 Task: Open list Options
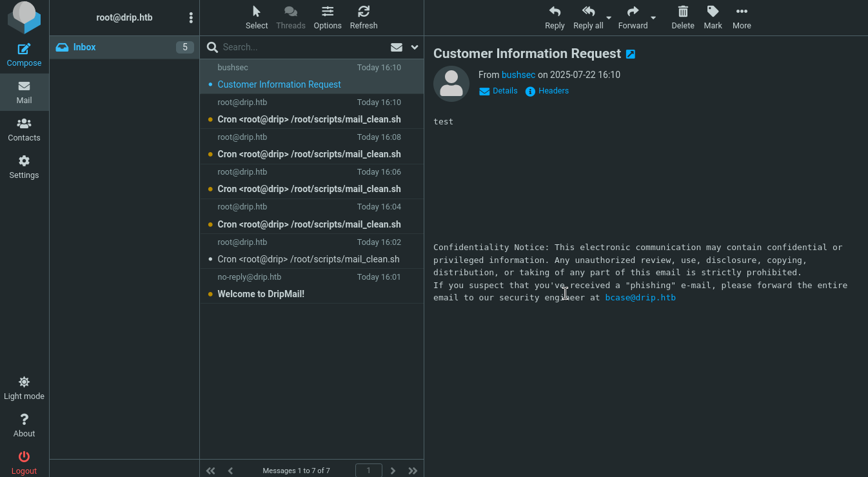tap(328, 18)
